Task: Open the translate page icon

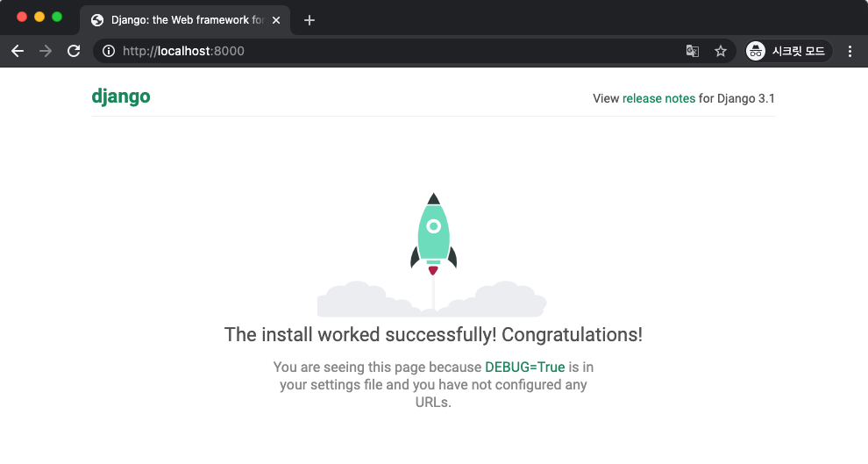Action: tap(692, 51)
